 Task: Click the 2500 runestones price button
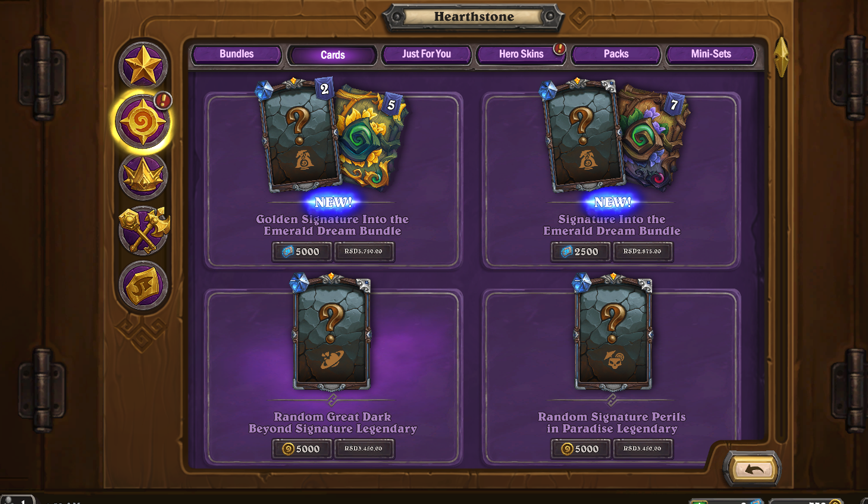point(581,252)
